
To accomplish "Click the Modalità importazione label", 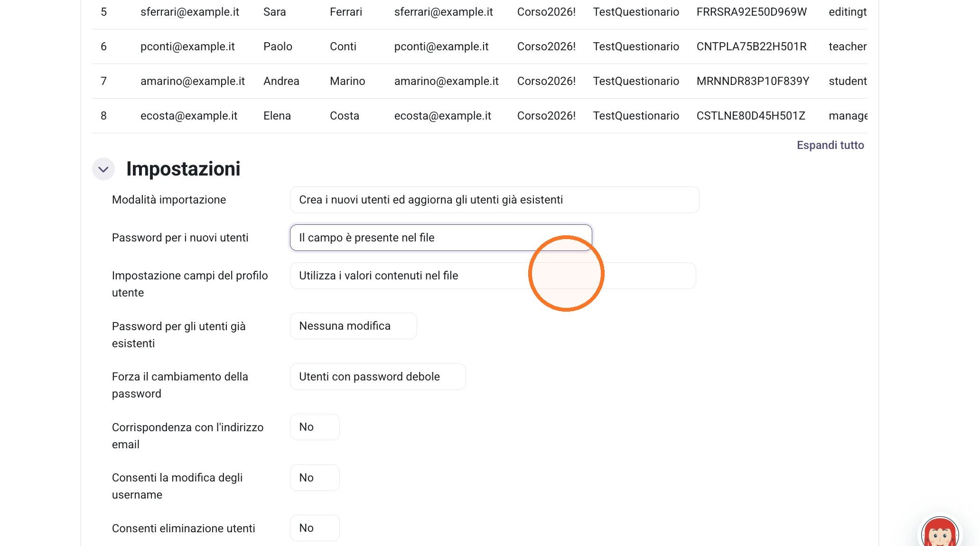I will [169, 200].
